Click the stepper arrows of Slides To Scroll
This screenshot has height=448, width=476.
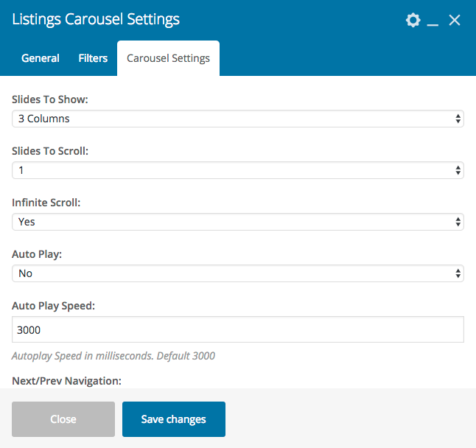[x=458, y=170]
